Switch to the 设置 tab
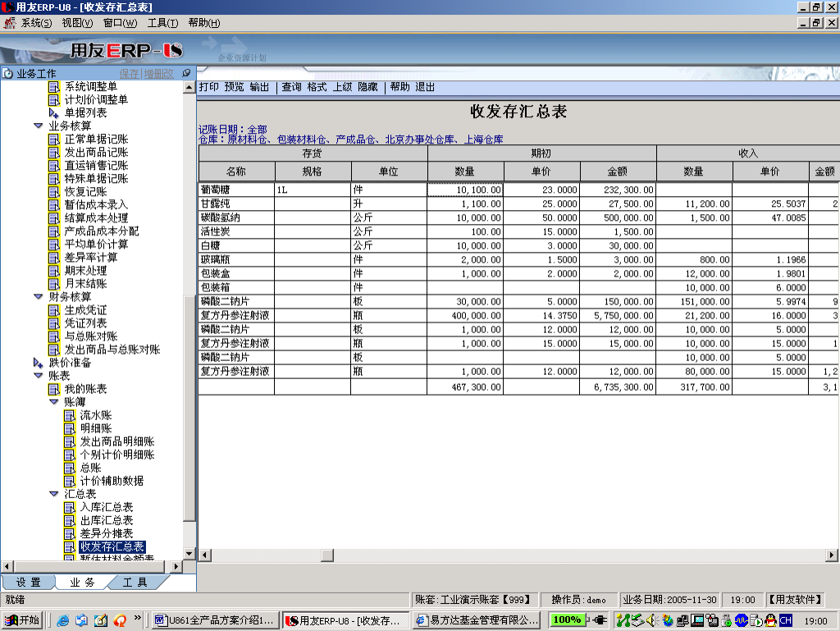The height and width of the screenshot is (631, 840). coord(29,583)
